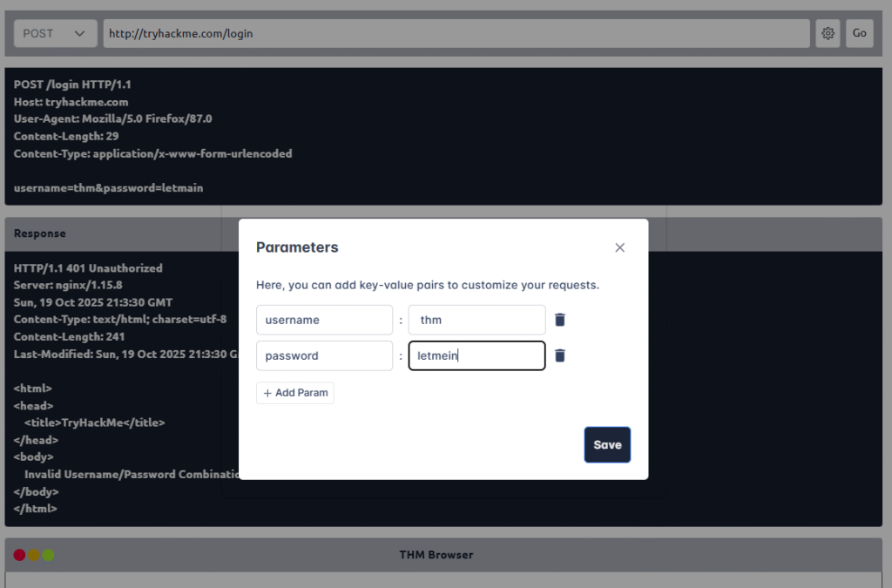892x588 pixels.
Task: Click the letmein value field
Action: (476, 355)
